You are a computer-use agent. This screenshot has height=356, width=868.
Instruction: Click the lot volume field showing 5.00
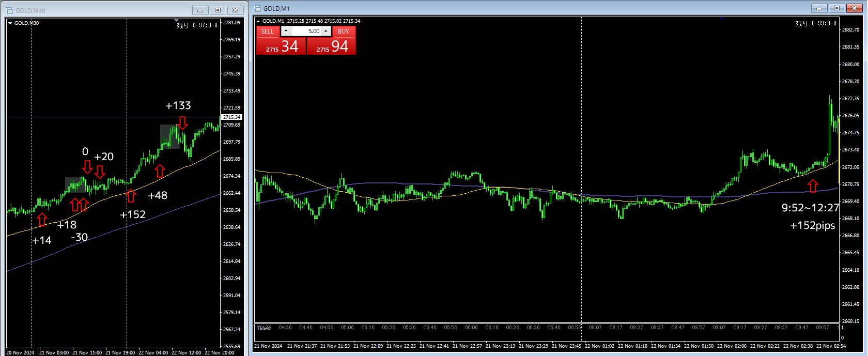306,31
